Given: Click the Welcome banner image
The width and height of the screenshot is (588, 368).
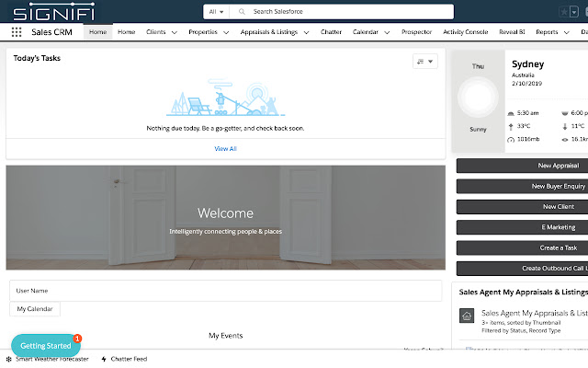Looking at the screenshot, I should (x=225, y=217).
